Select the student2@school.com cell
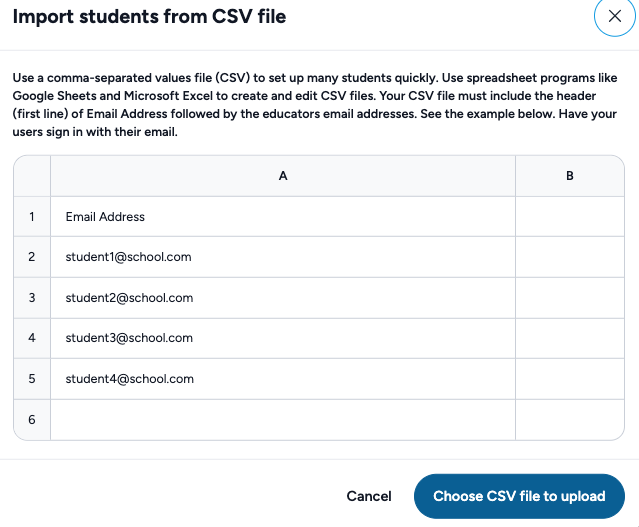This screenshot has height=527, width=639. [x=283, y=297]
